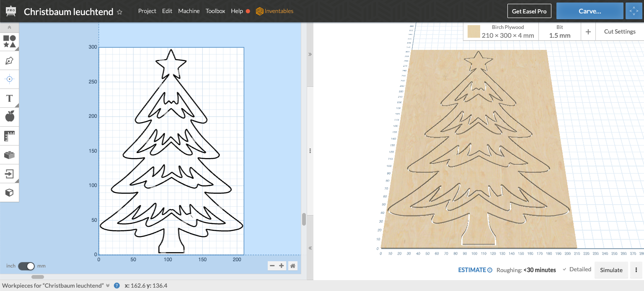Select the Text tool

point(9,98)
